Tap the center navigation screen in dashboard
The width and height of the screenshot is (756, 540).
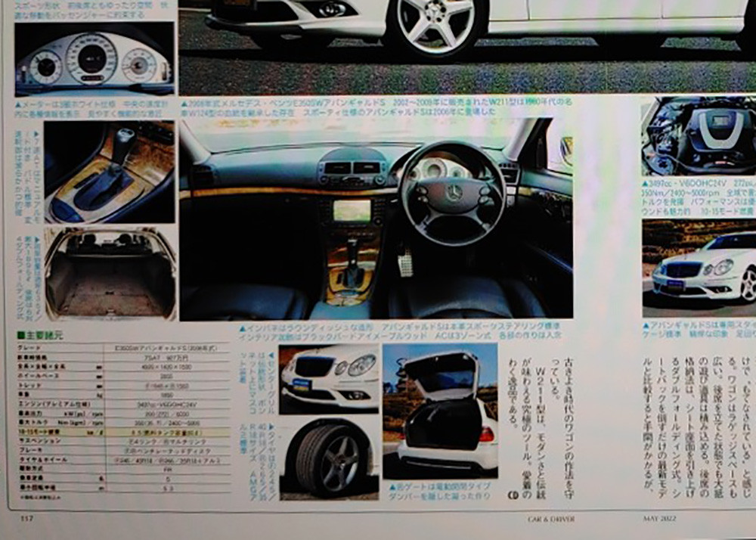tap(352, 210)
